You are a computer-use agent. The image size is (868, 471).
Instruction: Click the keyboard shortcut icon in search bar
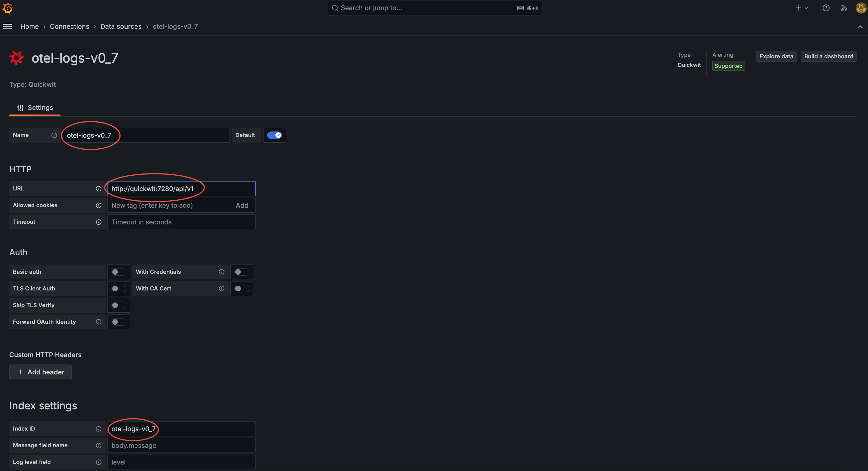pyautogui.click(x=520, y=8)
